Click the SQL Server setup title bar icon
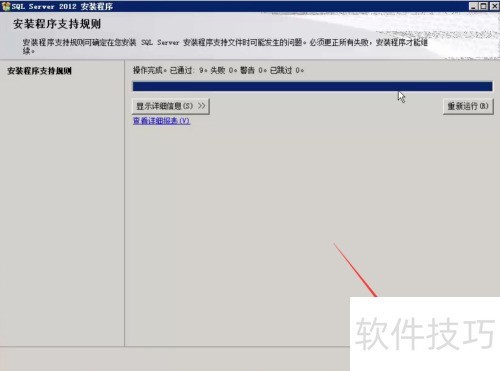Viewport: 500px width, 371px height. coord(6,6)
